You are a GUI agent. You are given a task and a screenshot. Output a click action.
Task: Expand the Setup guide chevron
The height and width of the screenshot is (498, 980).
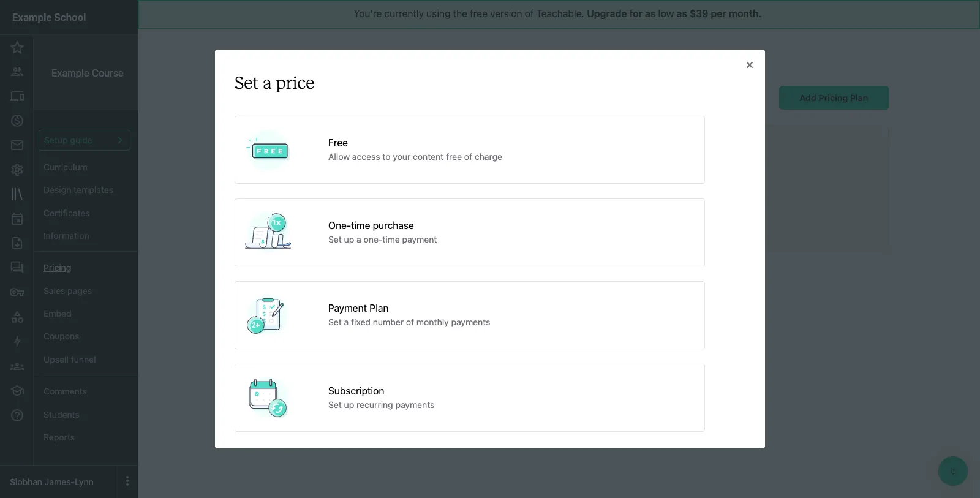click(x=120, y=140)
